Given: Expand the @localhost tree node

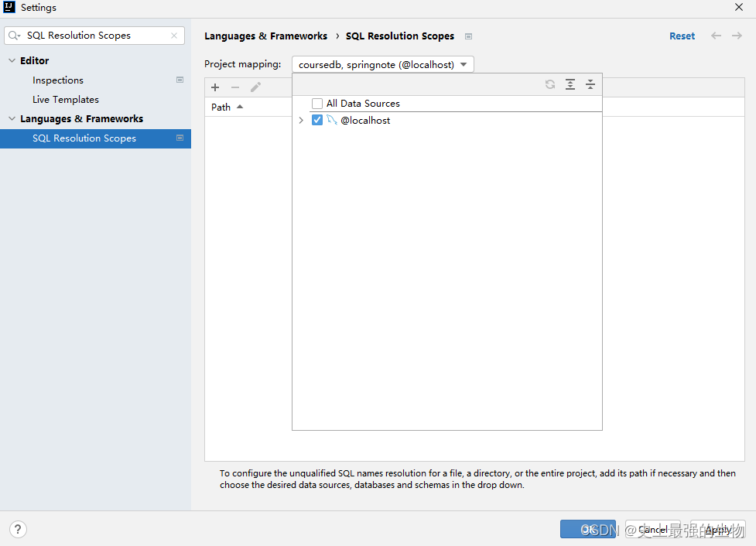Looking at the screenshot, I should pyautogui.click(x=301, y=120).
